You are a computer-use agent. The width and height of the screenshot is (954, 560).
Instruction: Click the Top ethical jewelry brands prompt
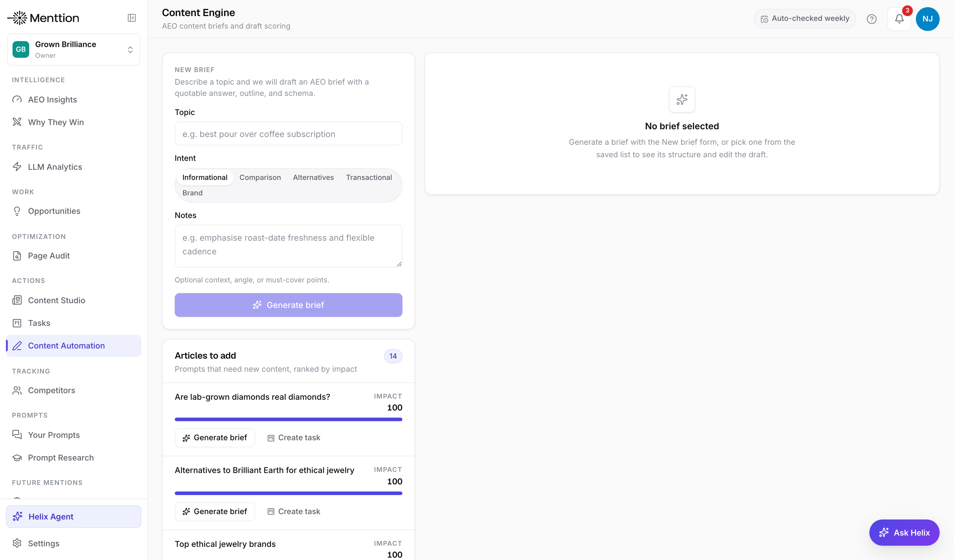[x=225, y=544]
